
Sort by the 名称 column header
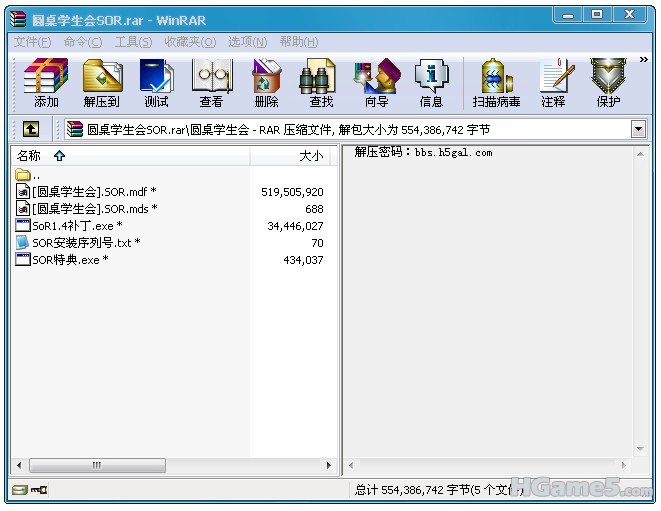(x=131, y=156)
